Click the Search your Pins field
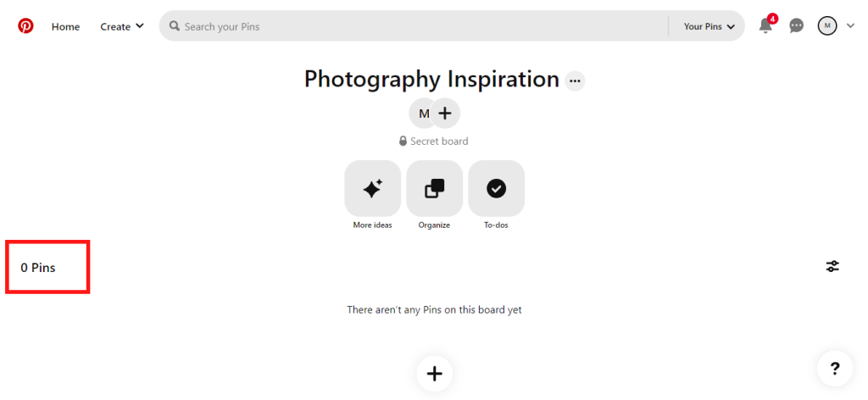The image size is (868, 400). click(415, 26)
